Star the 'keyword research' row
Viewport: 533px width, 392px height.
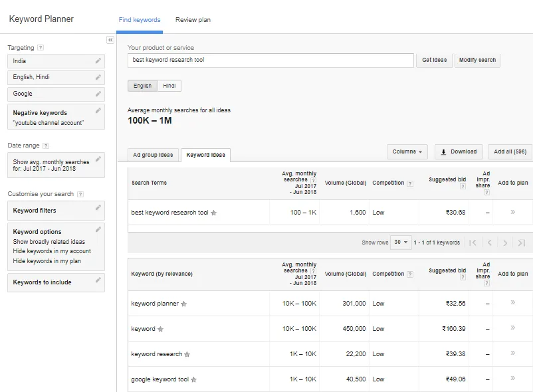pos(187,354)
